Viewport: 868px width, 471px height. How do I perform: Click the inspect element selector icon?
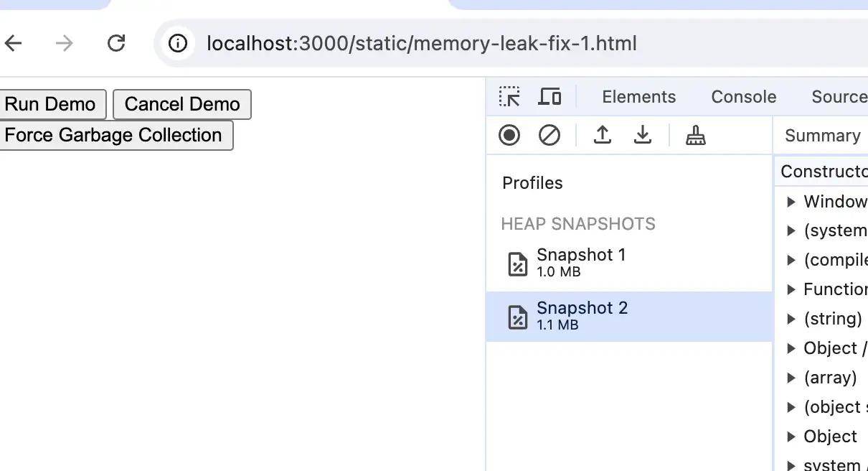pos(509,97)
